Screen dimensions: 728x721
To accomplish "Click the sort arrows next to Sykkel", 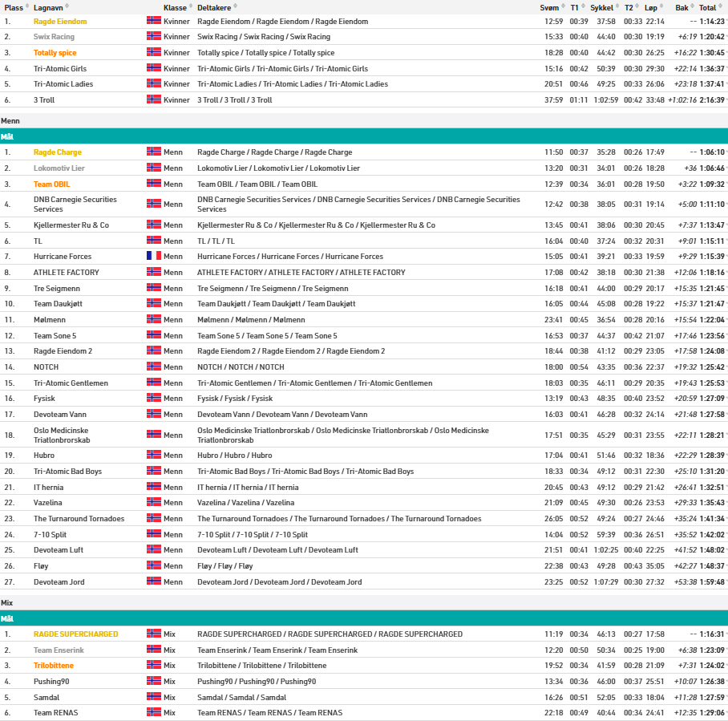I will click(618, 7).
